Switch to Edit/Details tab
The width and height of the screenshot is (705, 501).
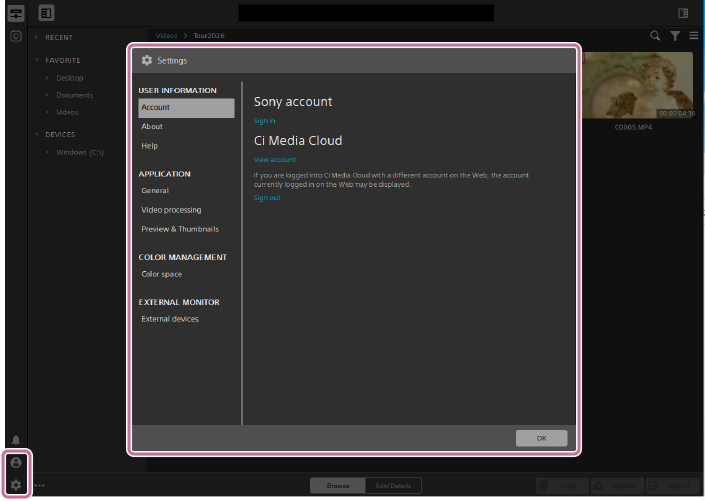[x=393, y=486]
